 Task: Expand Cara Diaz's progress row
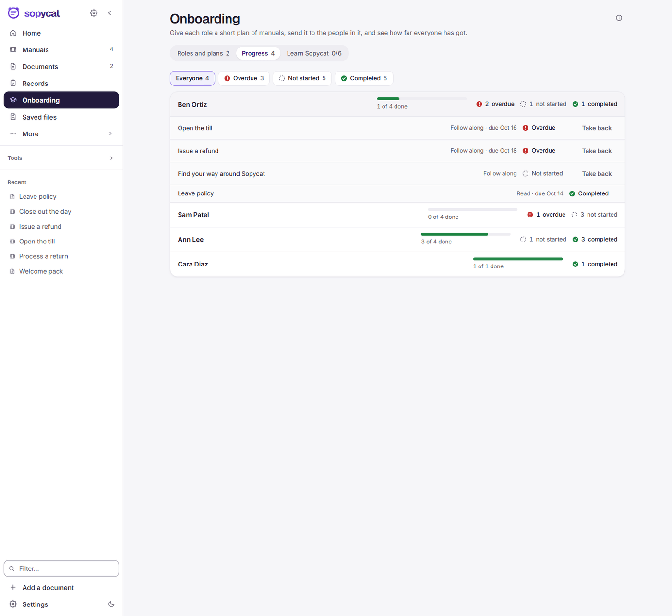(x=397, y=264)
